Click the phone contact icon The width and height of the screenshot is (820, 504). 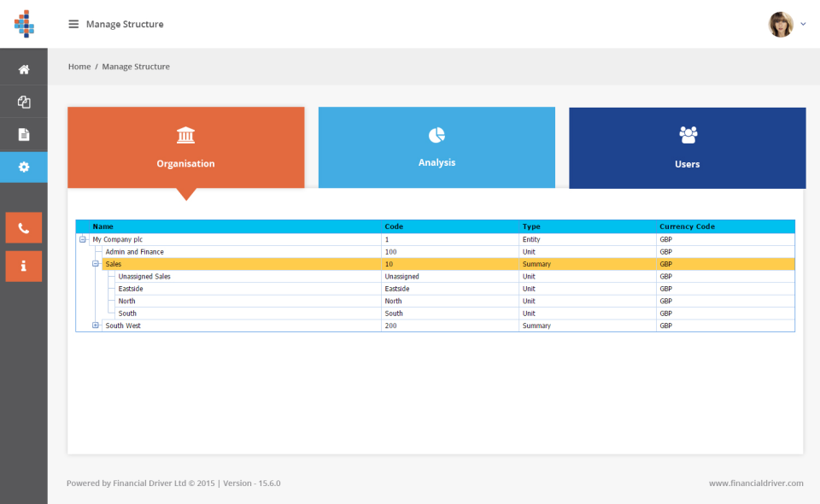point(23,227)
